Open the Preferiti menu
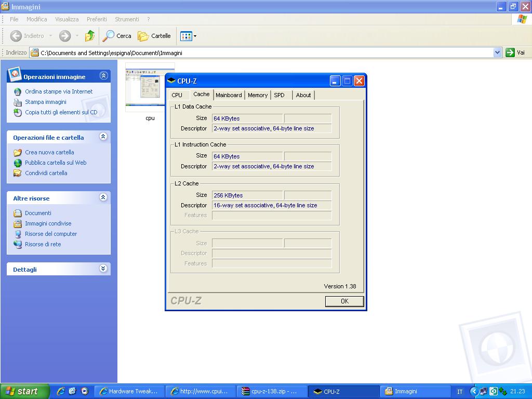 [x=97, y=19]
